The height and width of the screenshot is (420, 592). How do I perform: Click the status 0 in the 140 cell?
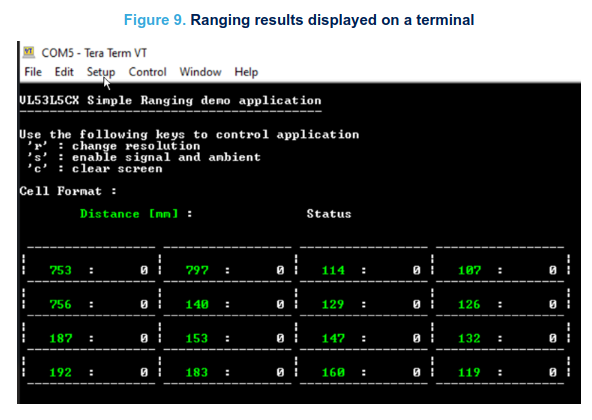280,304
